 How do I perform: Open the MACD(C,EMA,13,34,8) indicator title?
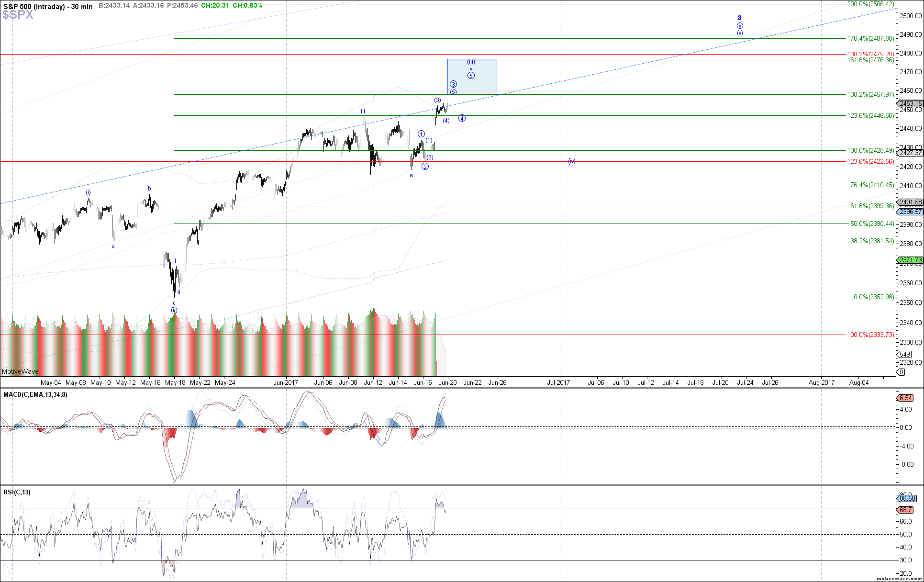pos(35,395)
